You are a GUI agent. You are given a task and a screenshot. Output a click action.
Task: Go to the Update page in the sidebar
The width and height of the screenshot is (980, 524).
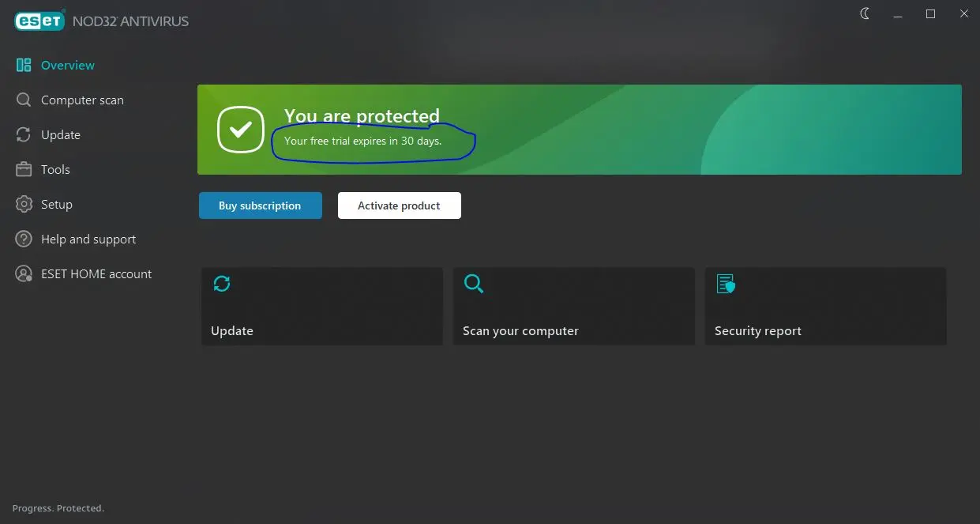tap(61, 135)
